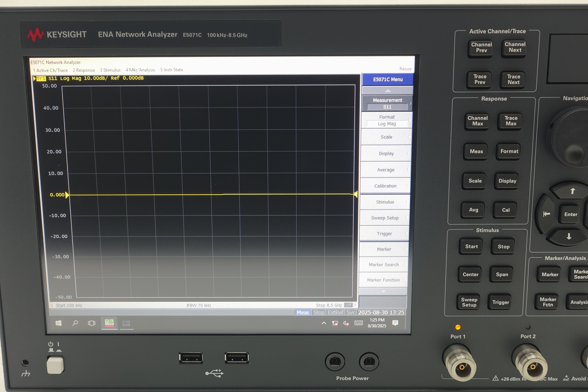Click the taskbar Search icon
Screen dimensions: 588x392
(x=75, y=323)
